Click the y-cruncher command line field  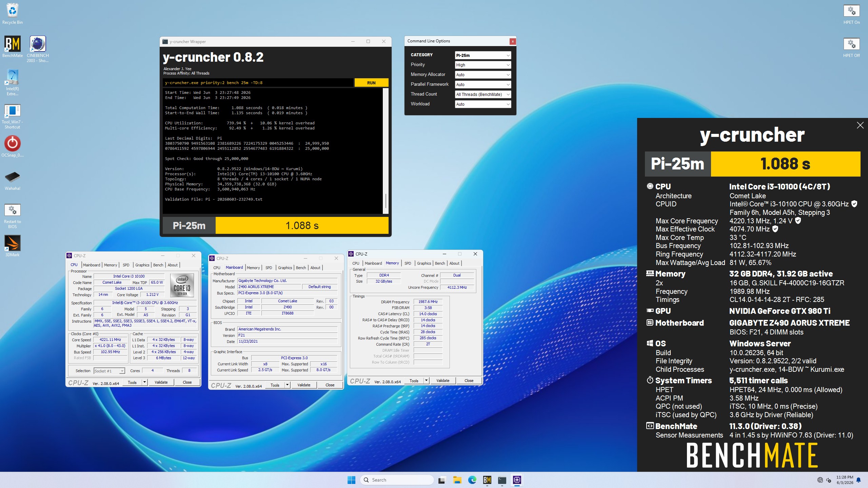[258, 83]
